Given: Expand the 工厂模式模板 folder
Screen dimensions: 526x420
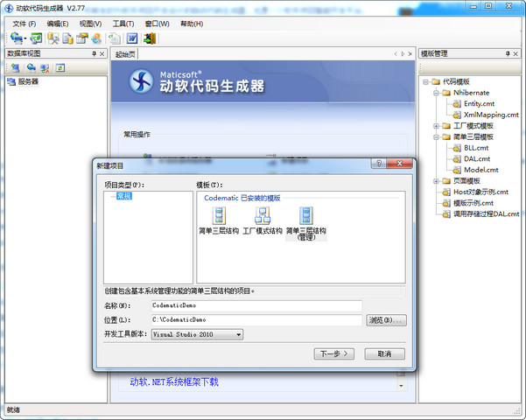Looking at the screenshot, I should point(437,125).
